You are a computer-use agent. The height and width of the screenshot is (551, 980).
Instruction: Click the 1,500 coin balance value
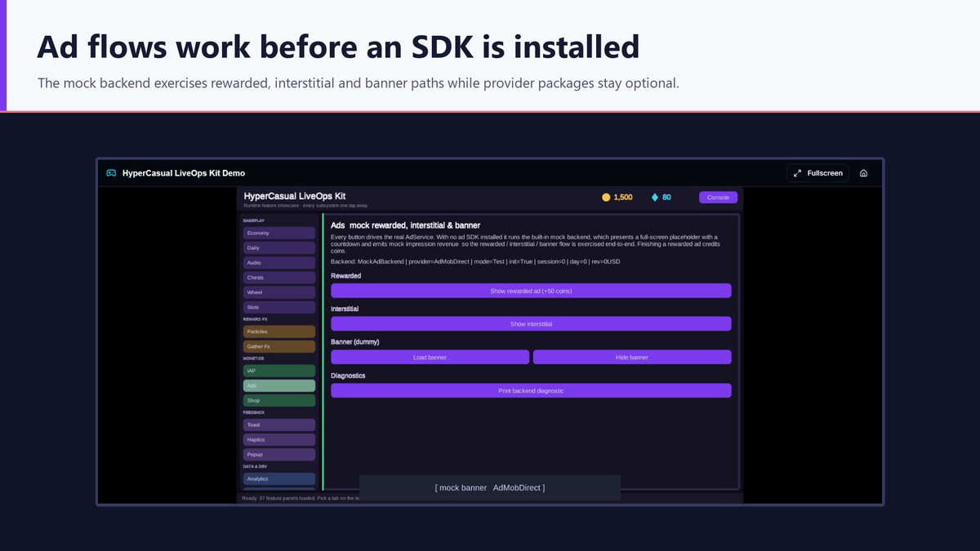tap(623, 198)
